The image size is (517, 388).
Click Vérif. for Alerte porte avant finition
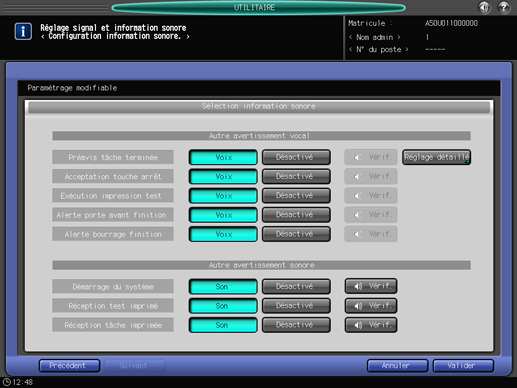(371, 215)
